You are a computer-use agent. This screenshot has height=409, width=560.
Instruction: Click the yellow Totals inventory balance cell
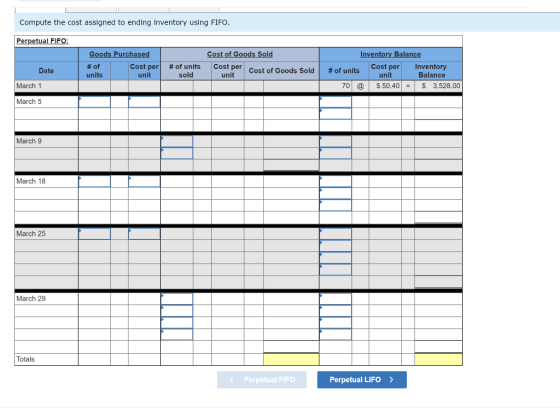click(438, 359)
